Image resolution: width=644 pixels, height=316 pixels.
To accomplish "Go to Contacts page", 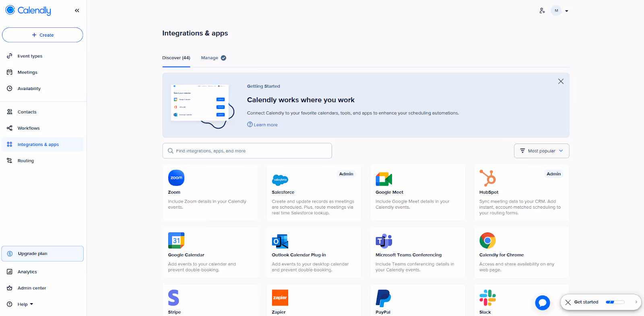I will [27, 112].
